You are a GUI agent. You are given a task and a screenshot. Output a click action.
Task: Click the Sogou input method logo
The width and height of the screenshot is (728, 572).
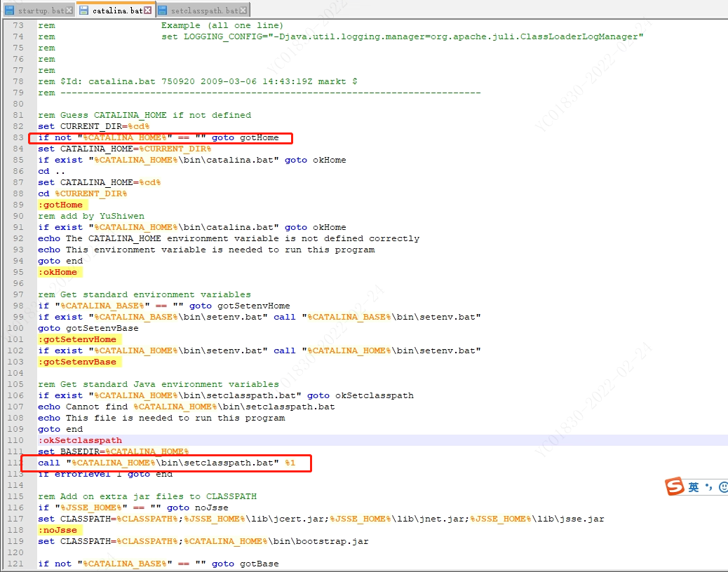[675, 486]
